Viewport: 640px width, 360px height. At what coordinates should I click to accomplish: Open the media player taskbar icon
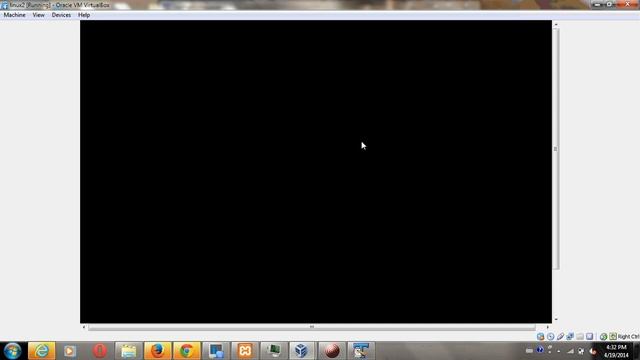(70, 351)
